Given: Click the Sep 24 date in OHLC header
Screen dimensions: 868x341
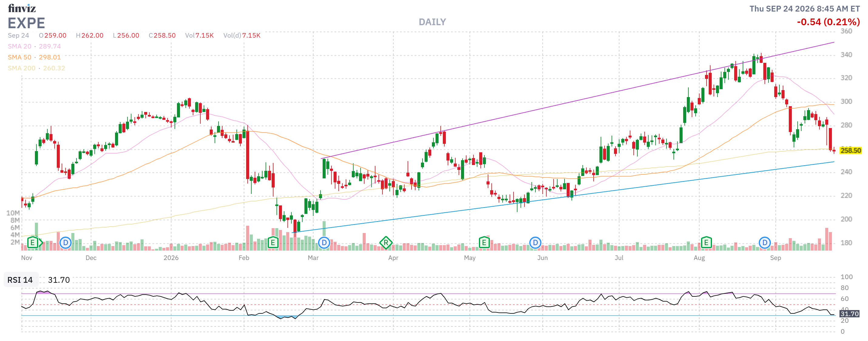Looking at the screenshot, I should point(19,35).
